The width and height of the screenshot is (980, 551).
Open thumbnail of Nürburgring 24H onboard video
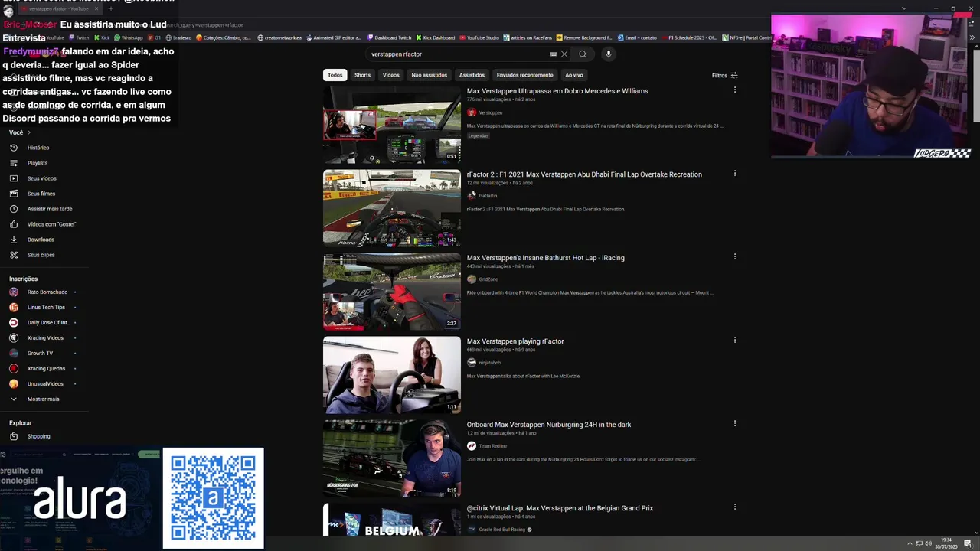pyautogui.click(x=392, y=458)
